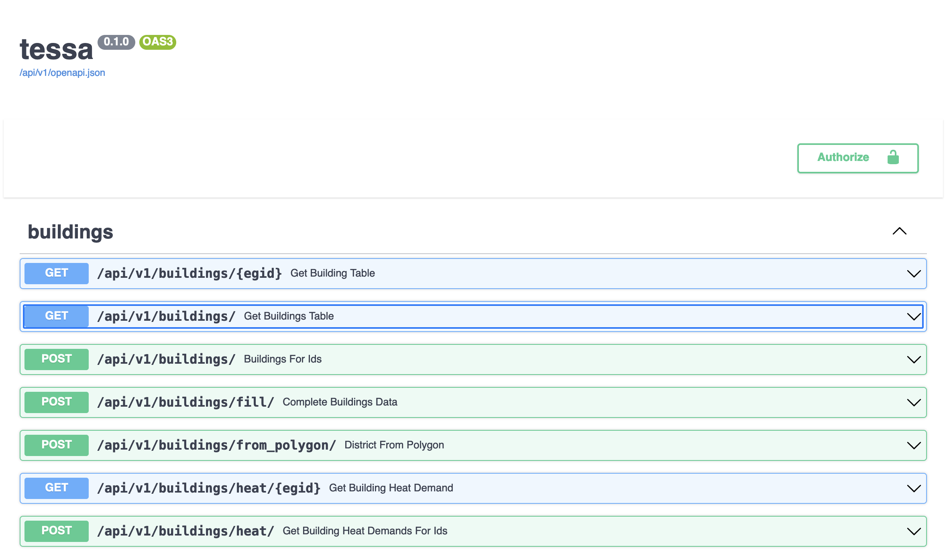Expand the Complete Buildings Data chevron
Screen dimensions: 947x560
pos(914,403)
